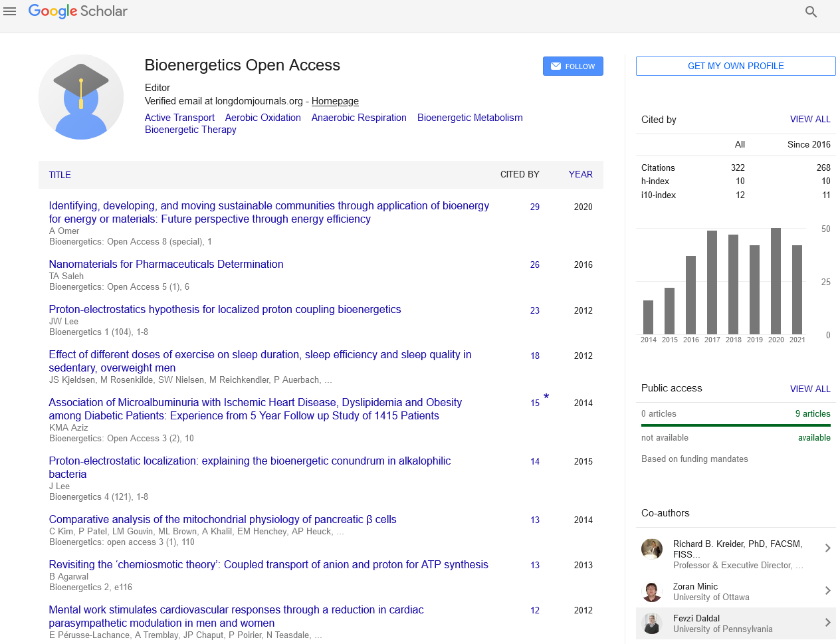This screenshot has width=840, height=644.
Task: Click the graduation cap profile avatar
Action: point(81,97)
